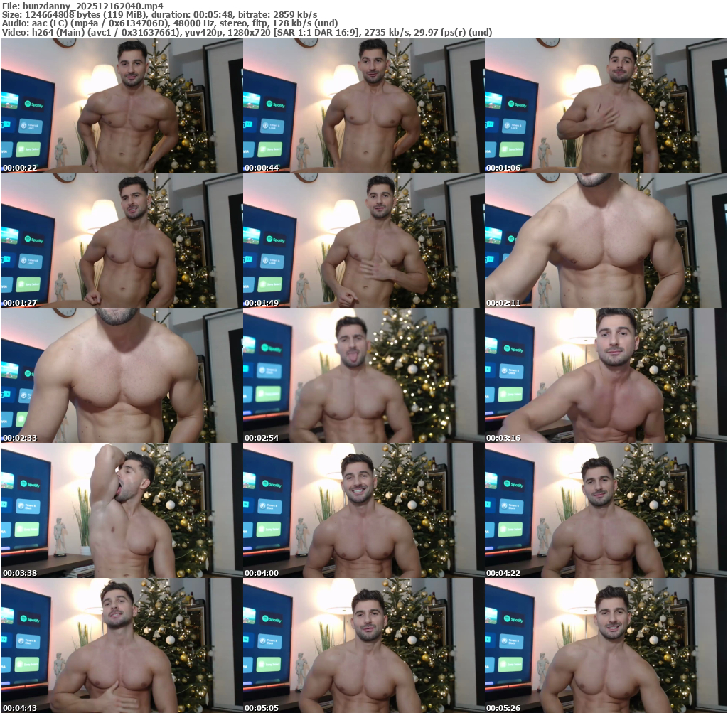Select the thumbnail at 00:02:11

click(606, 240)
